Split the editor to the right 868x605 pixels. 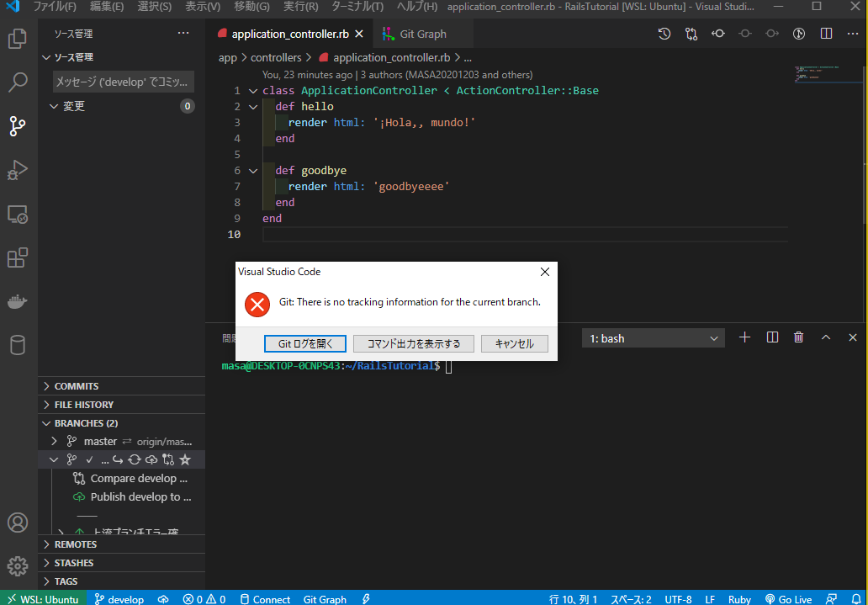(826, 34)
